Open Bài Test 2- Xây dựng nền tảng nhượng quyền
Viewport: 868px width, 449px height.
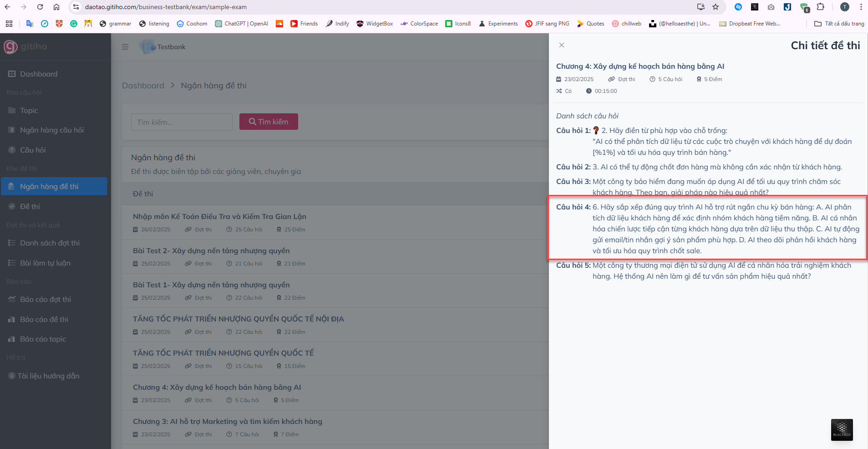(211, 250)
